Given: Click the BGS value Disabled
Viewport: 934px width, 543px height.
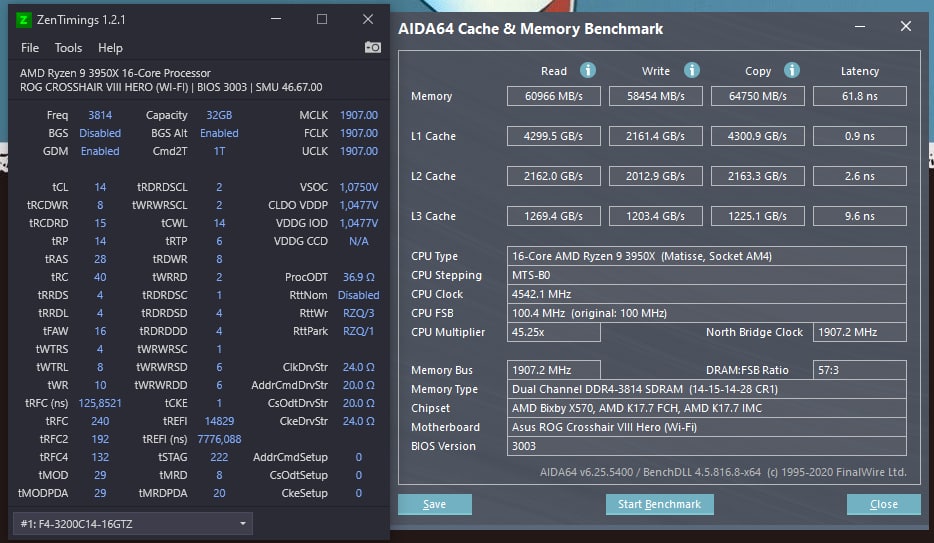Looking at the screenshot, I should pyautogui.click(x=100, y=133).
